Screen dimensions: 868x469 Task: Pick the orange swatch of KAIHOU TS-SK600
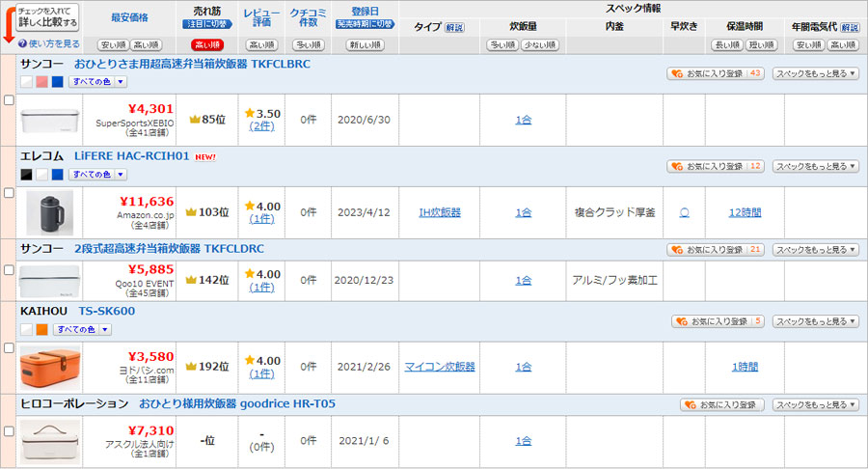pyautogui.click(x=42, y=329)
